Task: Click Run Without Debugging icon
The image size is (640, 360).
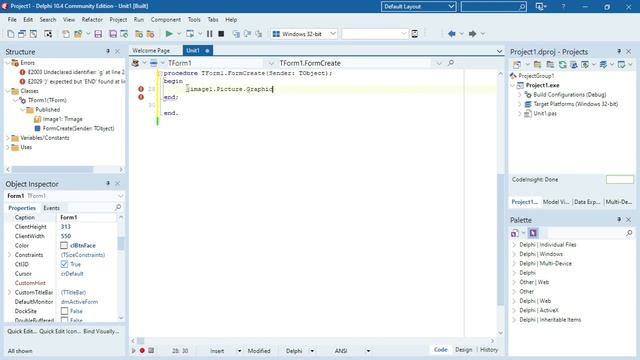Action: [190, 34]
